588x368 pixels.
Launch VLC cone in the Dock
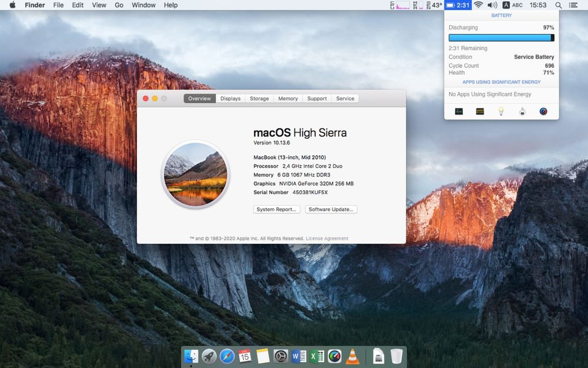click(352, 356)
